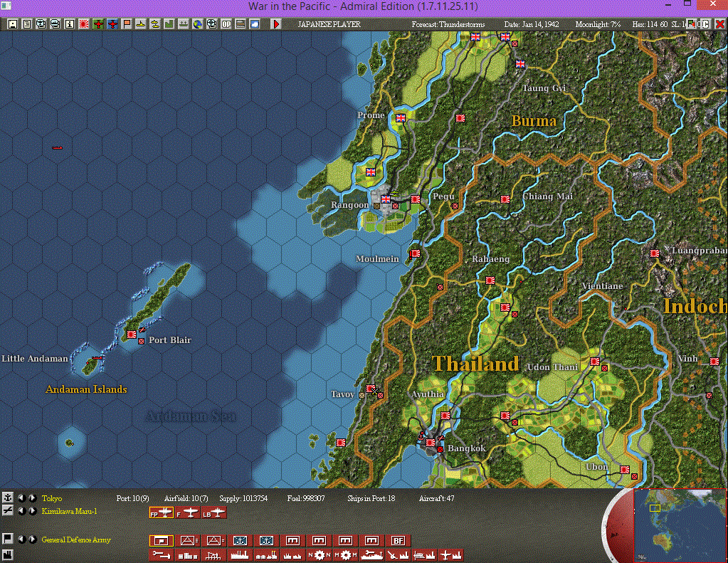Click the OP toolbar button

[x=226, y=24]
